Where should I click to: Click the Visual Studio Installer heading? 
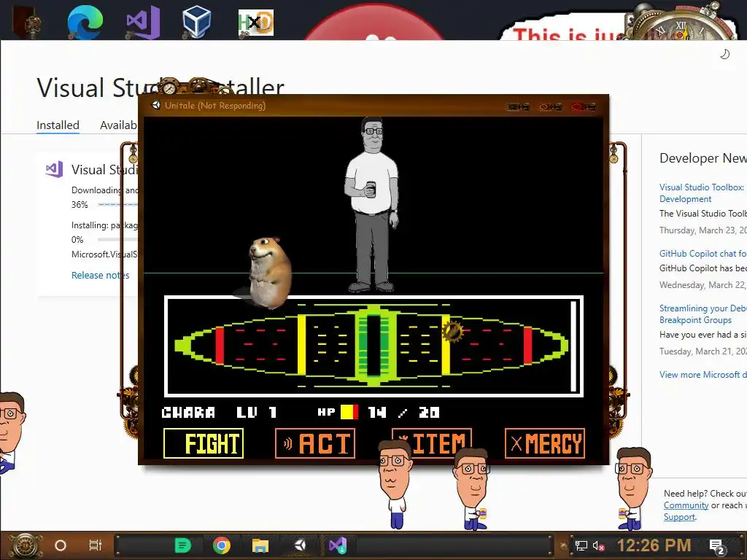tap(160, 87)
